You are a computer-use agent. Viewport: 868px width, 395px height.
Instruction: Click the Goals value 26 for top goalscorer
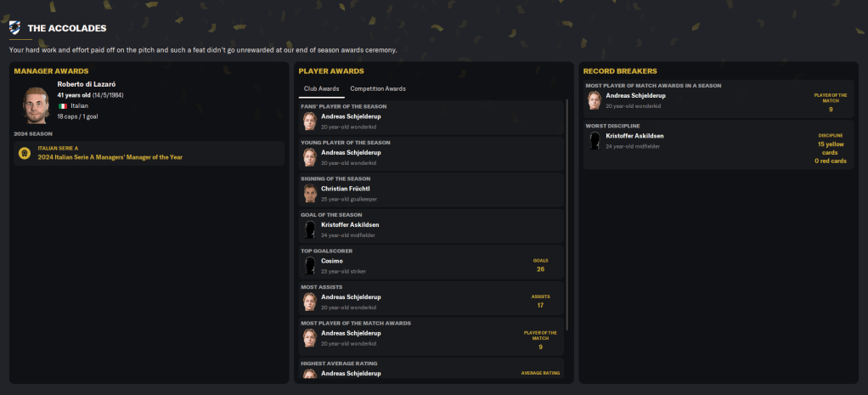[540, 268]
